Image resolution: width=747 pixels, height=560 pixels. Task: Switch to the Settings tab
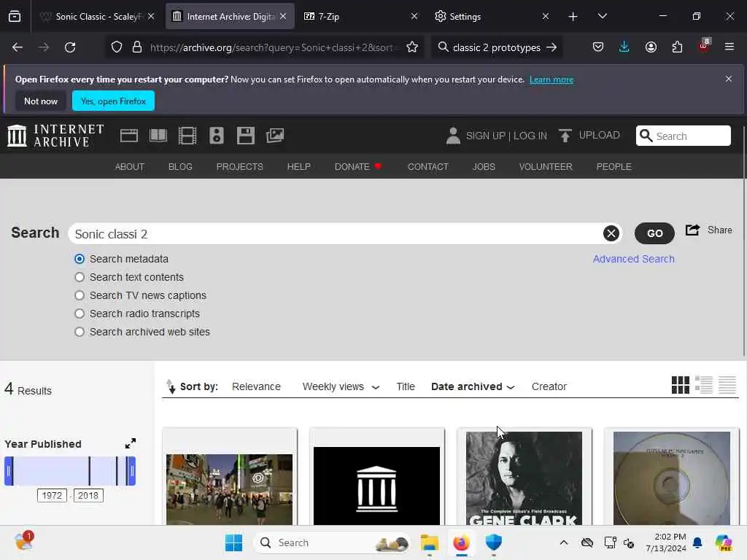492,17
